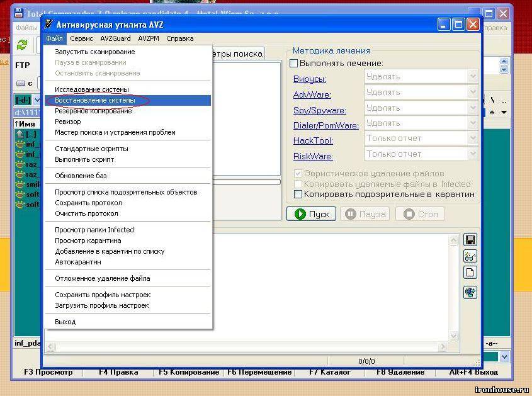Image resolution: width=532 pixels, height=396 pixels.
Task: Select Добавление в карантин по списку
Action: [128, 251]
